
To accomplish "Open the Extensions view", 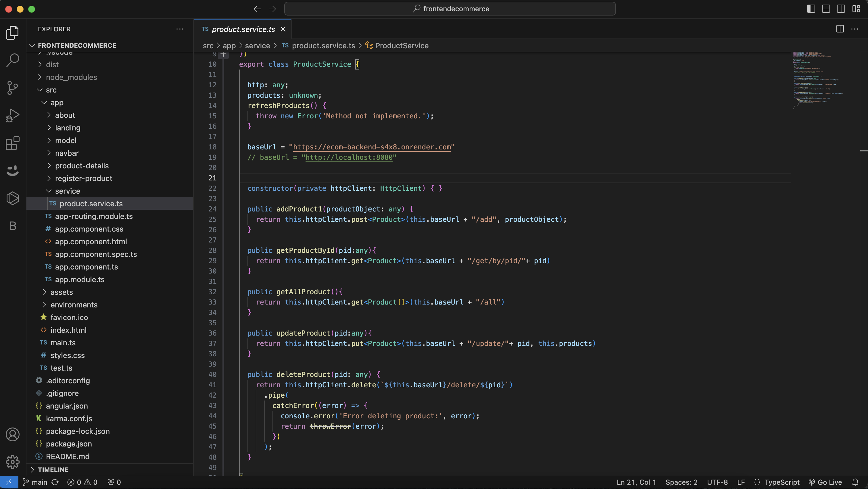I will tap(13, 143).
